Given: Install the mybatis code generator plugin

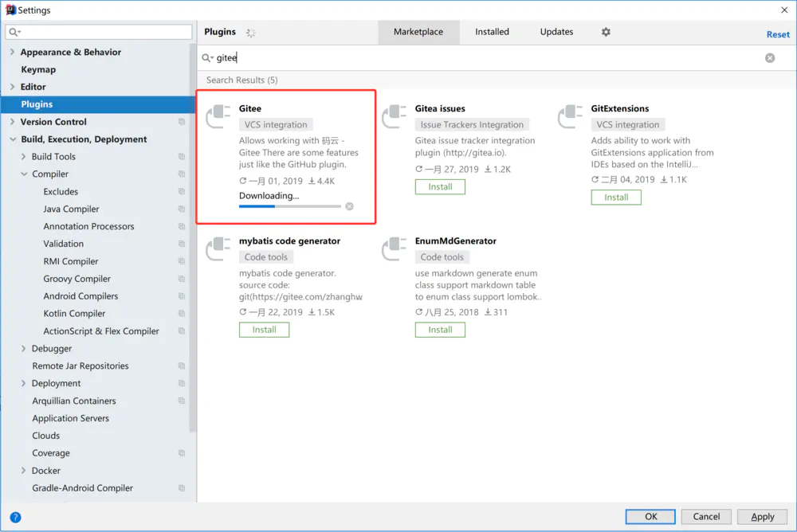Looking at the screenshot, I should (x=265, y=330).
